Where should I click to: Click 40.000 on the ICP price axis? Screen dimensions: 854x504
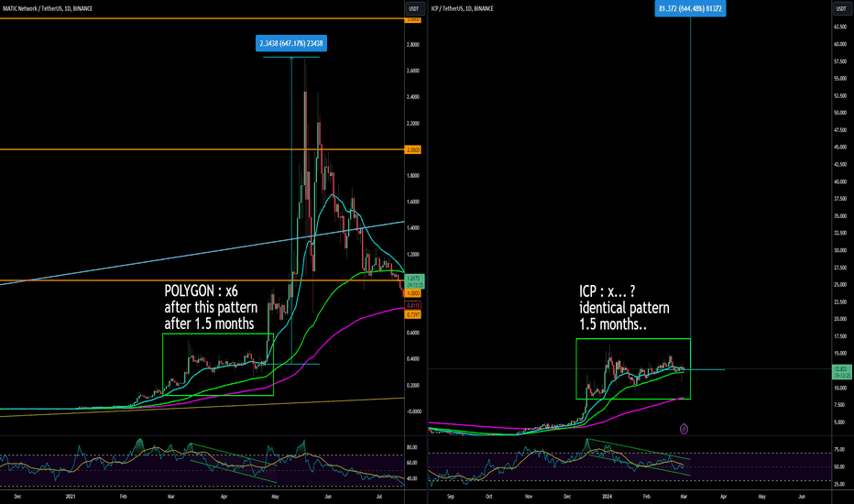point(840,182)
